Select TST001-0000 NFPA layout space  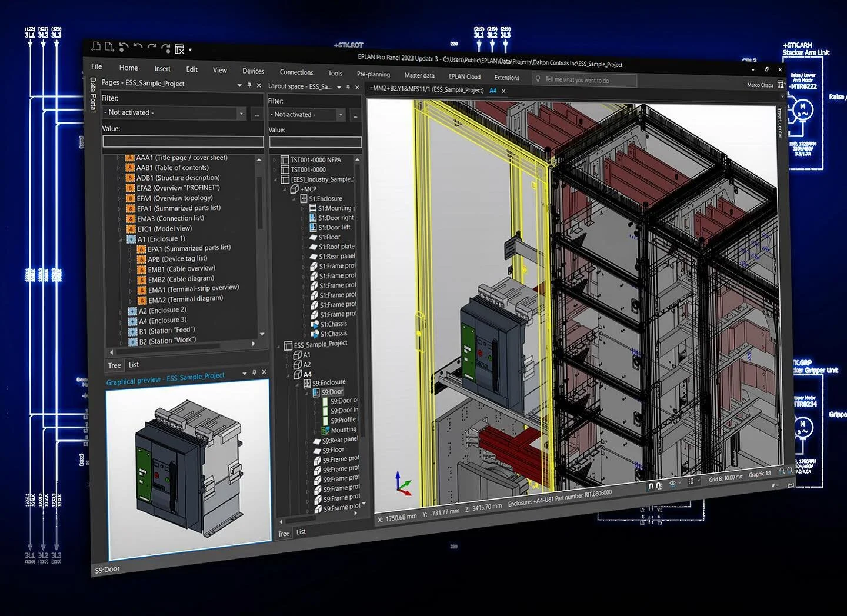click(x=316, y=160)
